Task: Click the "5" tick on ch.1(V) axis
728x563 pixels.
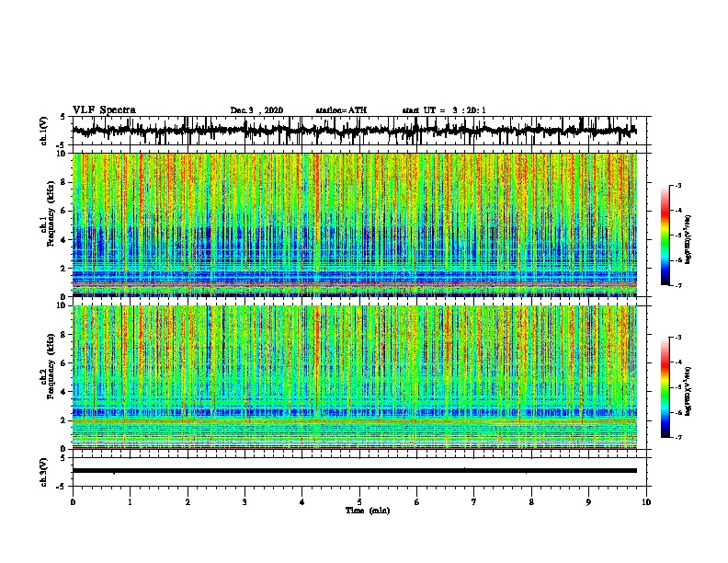Action: (x=63, y=117)
